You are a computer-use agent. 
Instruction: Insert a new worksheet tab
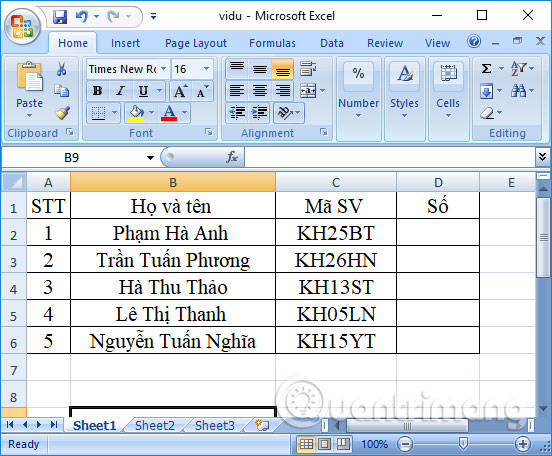click(262, 425)
